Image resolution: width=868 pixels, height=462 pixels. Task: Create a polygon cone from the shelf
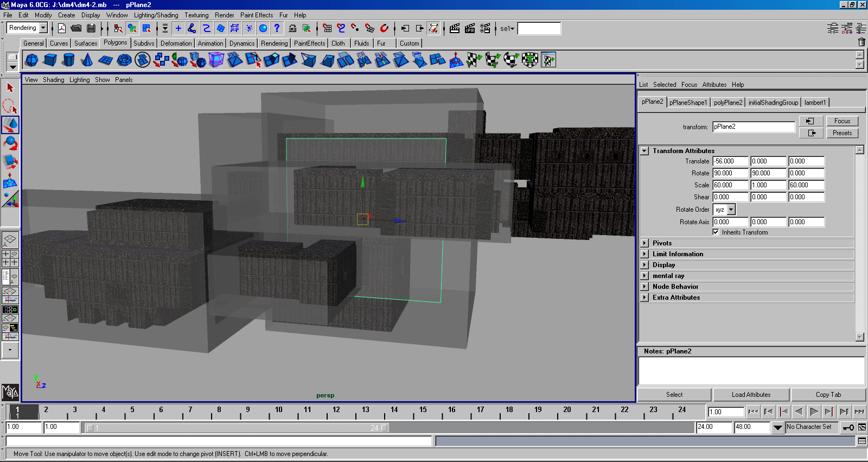coord(87,60)
